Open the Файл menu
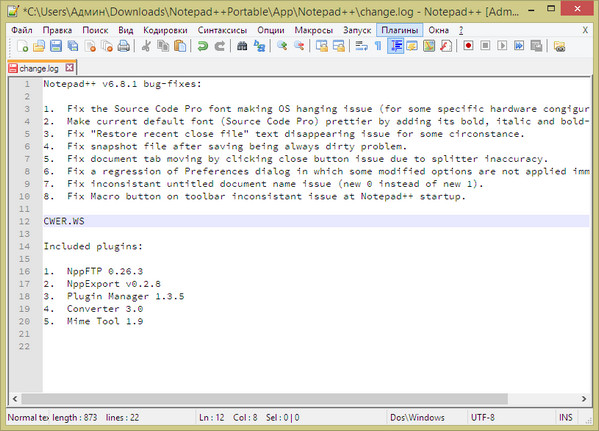This screenshot has height=431, width=599. [22, 30]
